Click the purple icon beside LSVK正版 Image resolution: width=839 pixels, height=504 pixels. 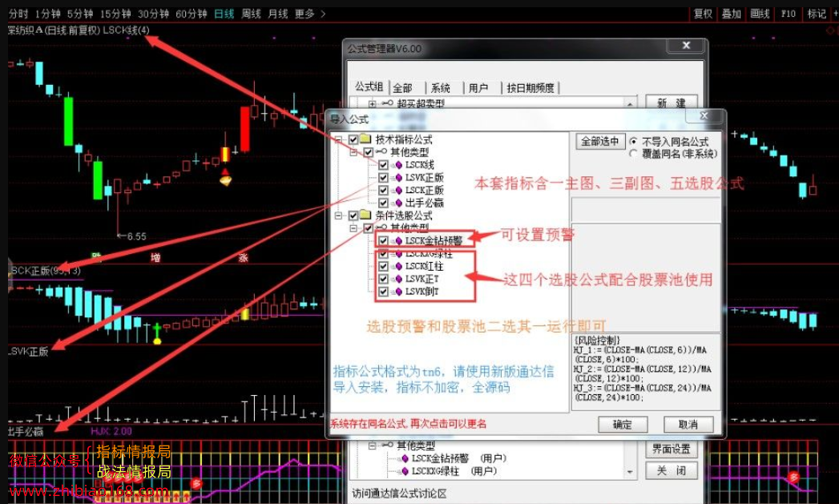point(398,178)
